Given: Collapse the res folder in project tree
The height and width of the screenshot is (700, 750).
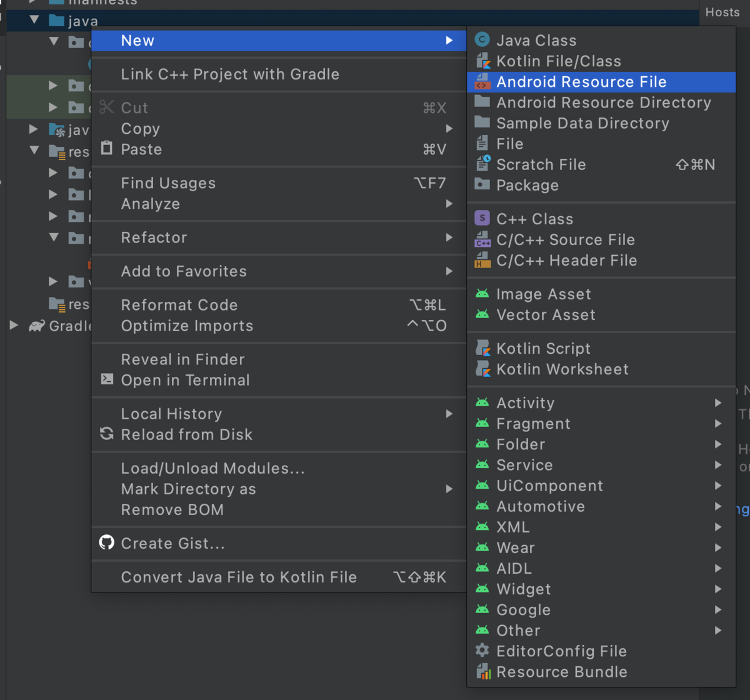Looking at the screenshot, I should pos(34,151).
